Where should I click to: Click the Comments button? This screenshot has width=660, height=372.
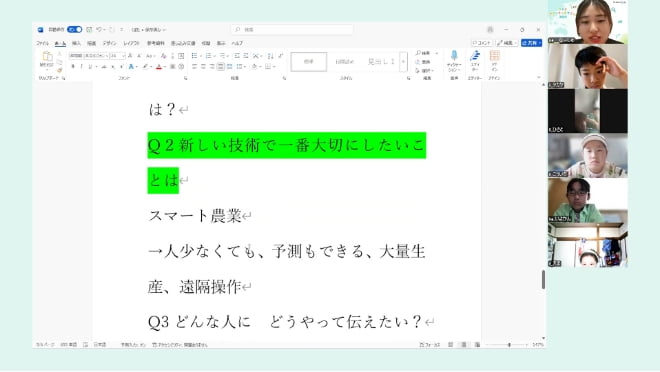(482, 43)
